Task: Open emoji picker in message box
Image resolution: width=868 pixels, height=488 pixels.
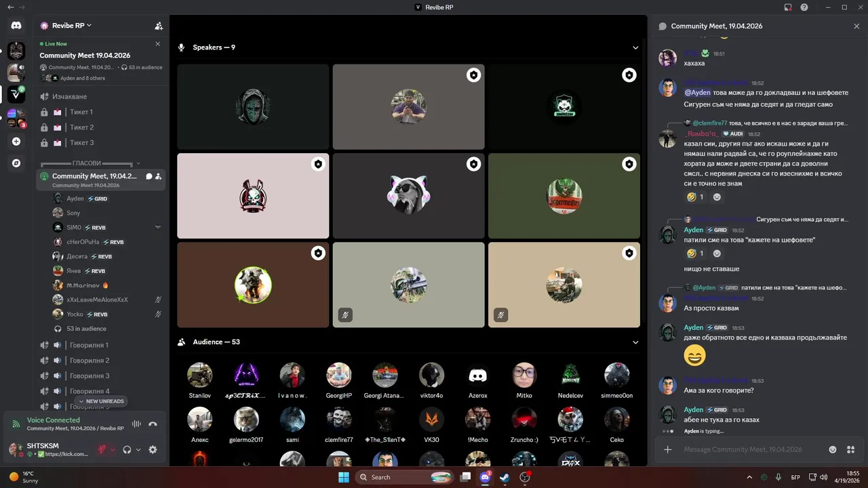Action: [x=833, y=449]
